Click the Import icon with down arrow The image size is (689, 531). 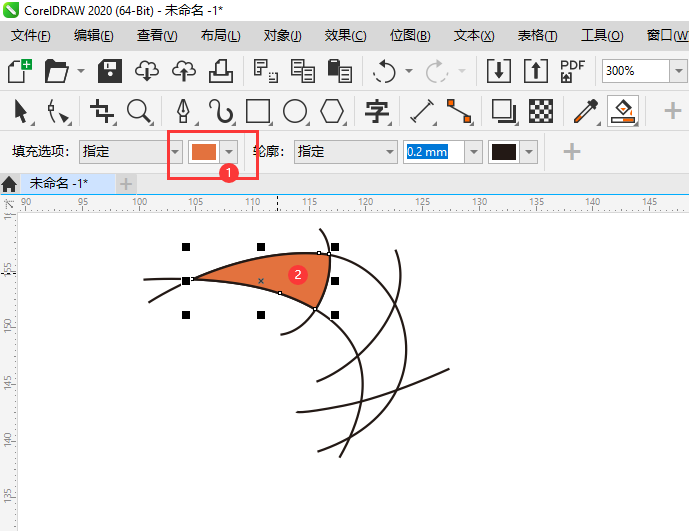pos(499,71)
